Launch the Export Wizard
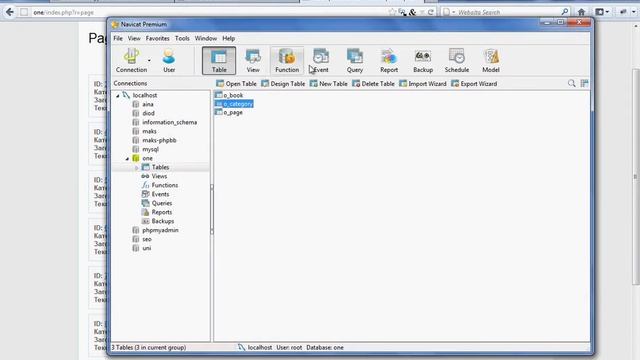Image resolution: width=640 pixels, height=360 pixels. click(x=474, y=84)
